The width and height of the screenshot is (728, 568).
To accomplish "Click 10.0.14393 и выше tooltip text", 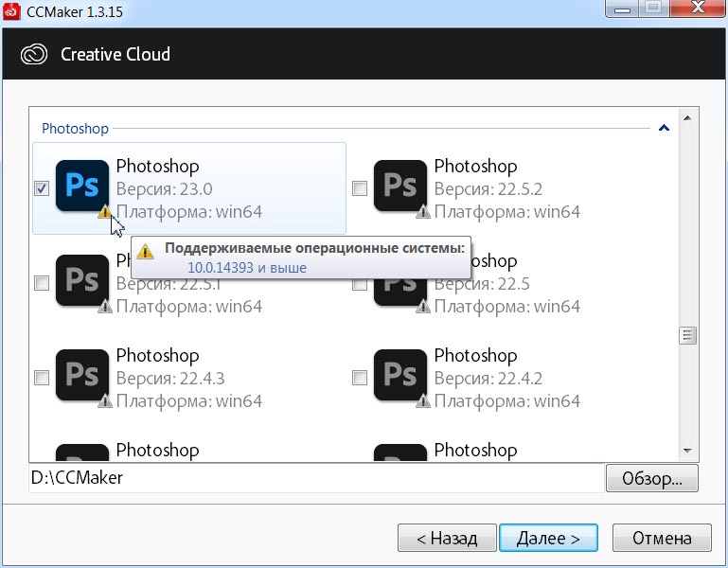I will (247, 268).
